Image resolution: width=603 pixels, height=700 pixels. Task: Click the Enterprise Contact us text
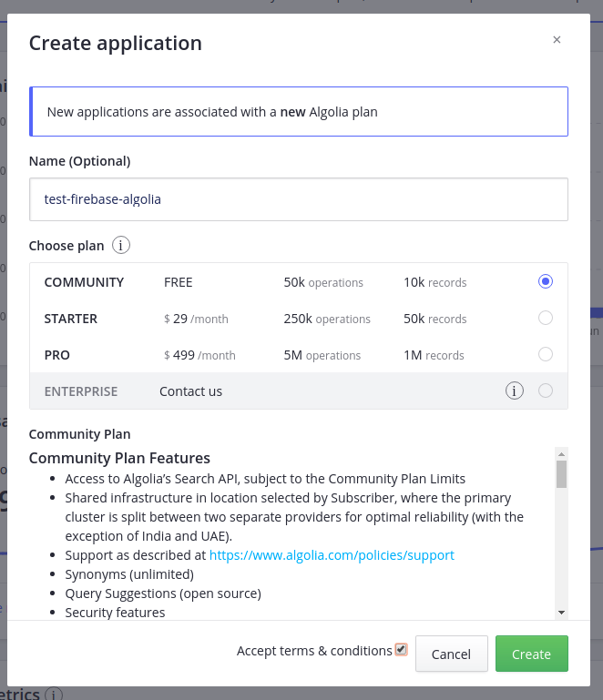(x=190, y=391)
